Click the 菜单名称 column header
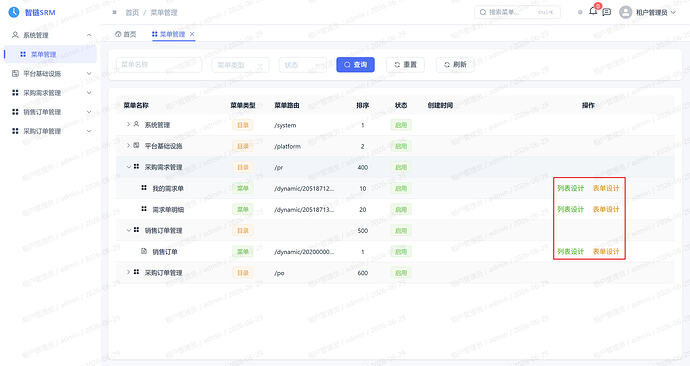This screenshot has height=366, width=690. click(136, 105)
